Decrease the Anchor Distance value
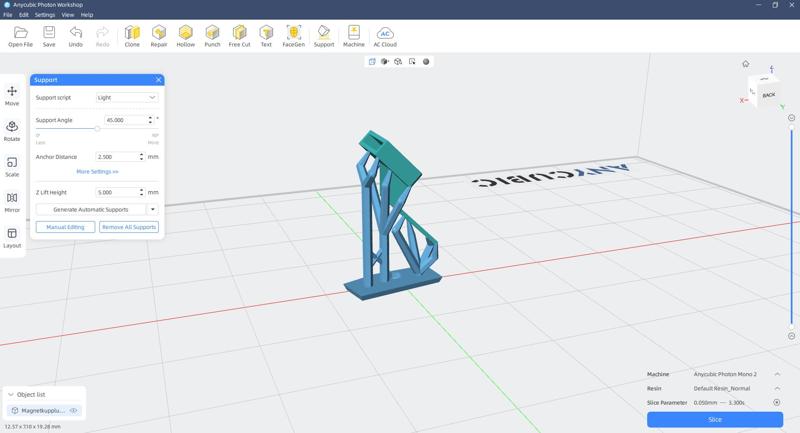The height and width of the screenshot is (433, 800). point(141,159)
